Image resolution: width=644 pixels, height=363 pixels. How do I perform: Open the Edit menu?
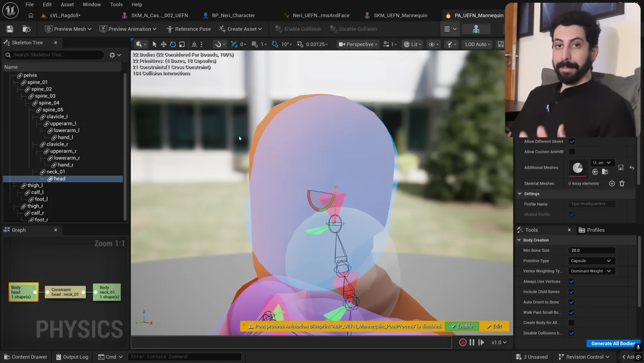pos(47,4)
